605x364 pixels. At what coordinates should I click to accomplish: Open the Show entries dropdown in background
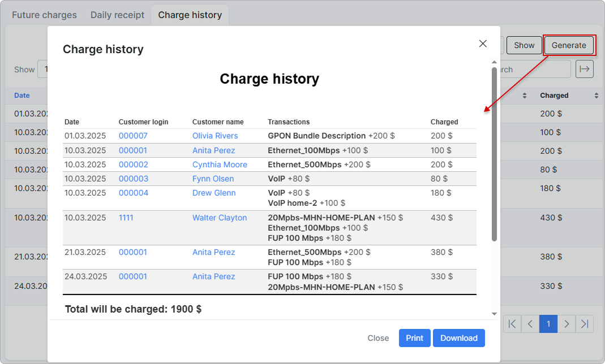pyautogui.click(x=42, y=70)
